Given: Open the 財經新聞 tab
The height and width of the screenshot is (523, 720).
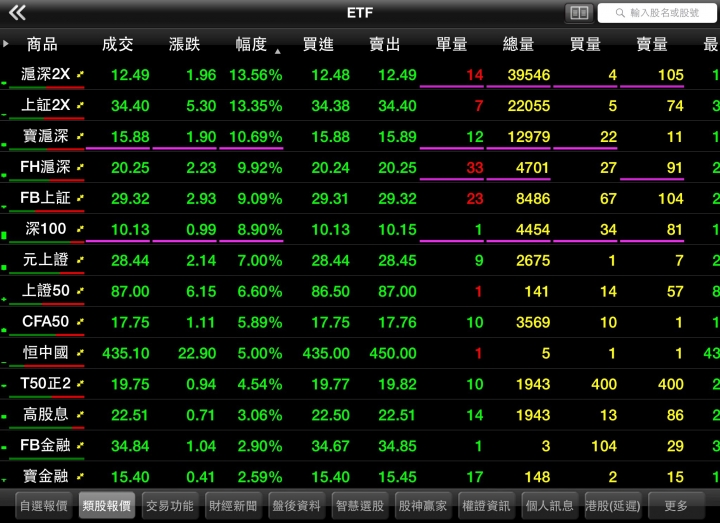Looking at the screenshot, I should pyautogui.click(x=233, y=506).
